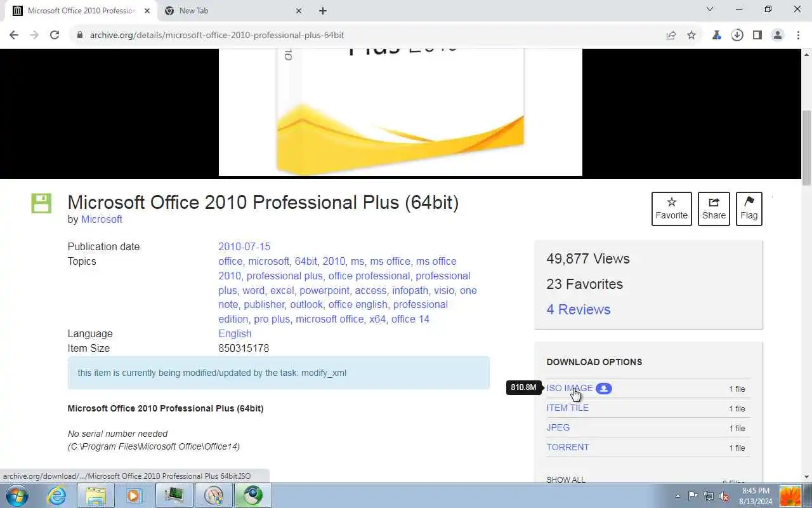Show hidden system tray icons arrow

point(678,496)
